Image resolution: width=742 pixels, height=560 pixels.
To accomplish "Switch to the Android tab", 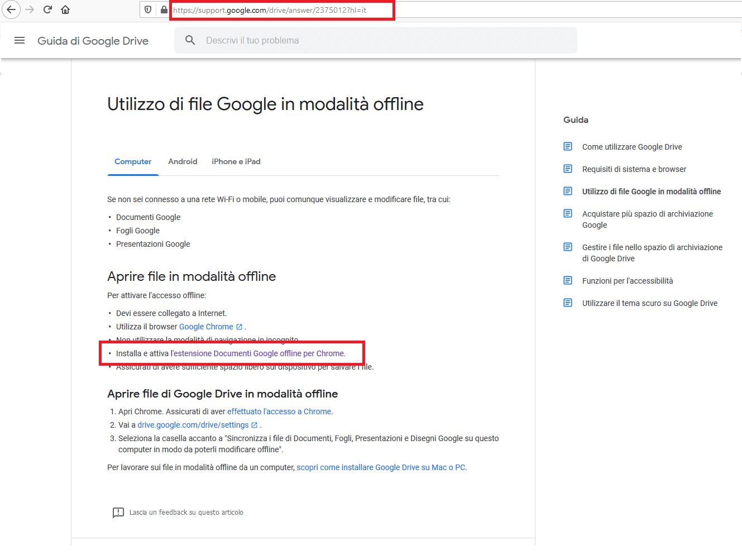I will [x=183, y=161].
